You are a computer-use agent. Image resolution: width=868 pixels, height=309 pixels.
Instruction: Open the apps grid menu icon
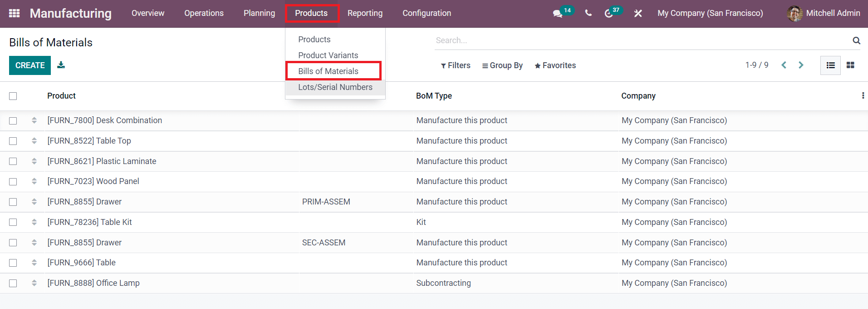pos(14,13)
